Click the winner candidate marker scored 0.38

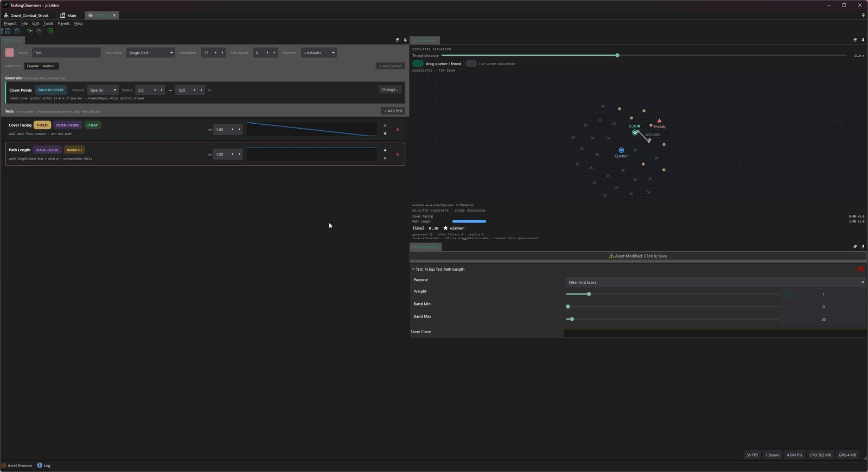point(635,132)
